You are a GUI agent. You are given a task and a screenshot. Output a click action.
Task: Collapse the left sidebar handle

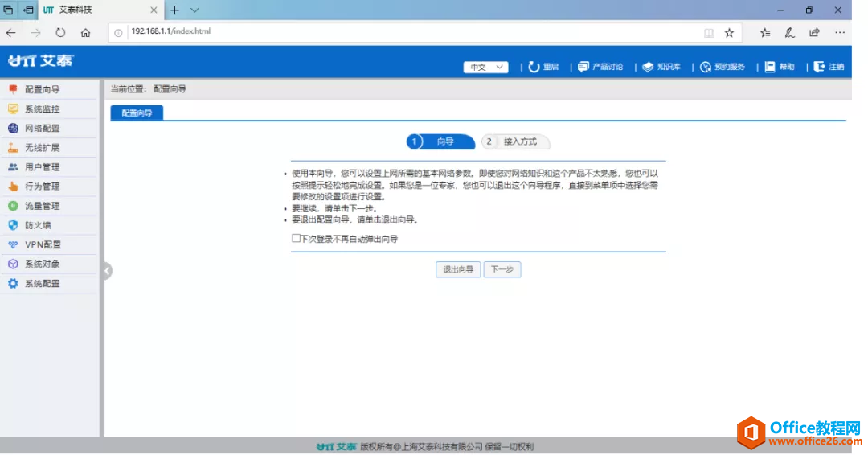point(108,271)
